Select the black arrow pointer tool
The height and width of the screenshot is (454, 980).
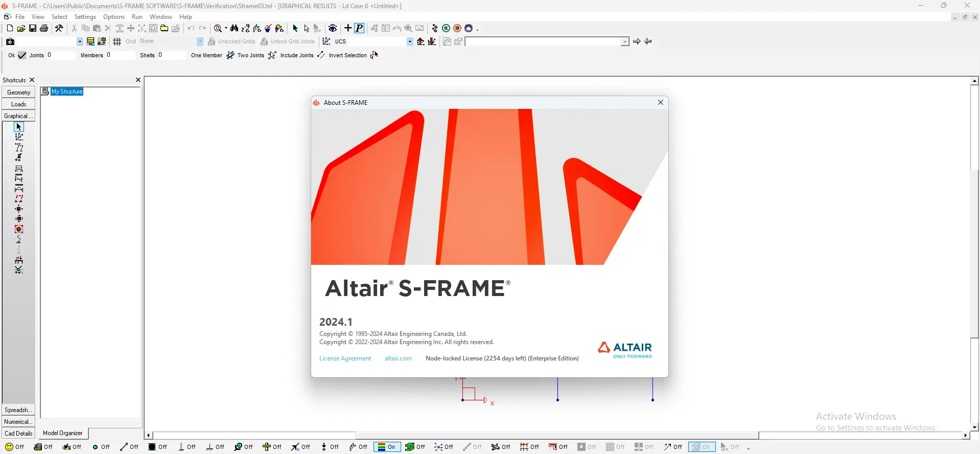click(x=295, y=29)
